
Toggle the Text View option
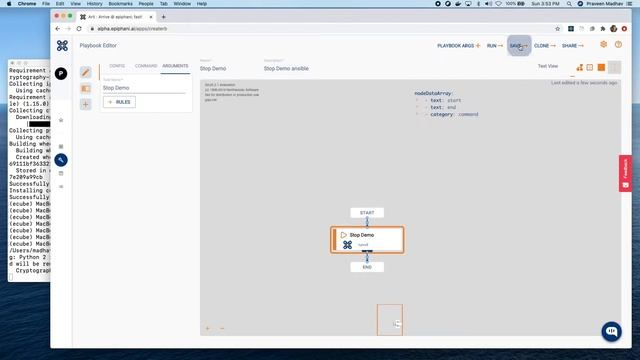pyautogui.click(x=547, y=66)
